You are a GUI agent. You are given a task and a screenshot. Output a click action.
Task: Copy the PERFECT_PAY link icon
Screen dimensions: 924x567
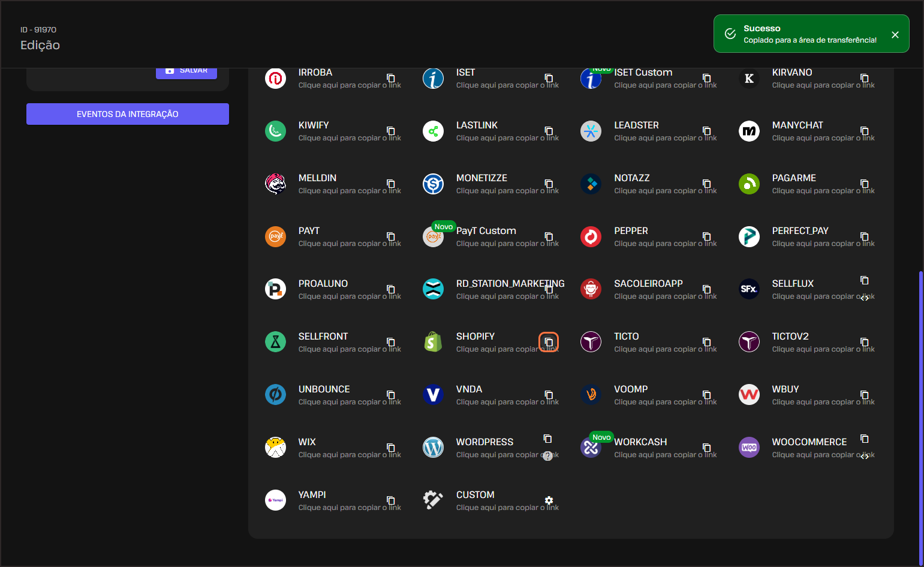[865, 236]
